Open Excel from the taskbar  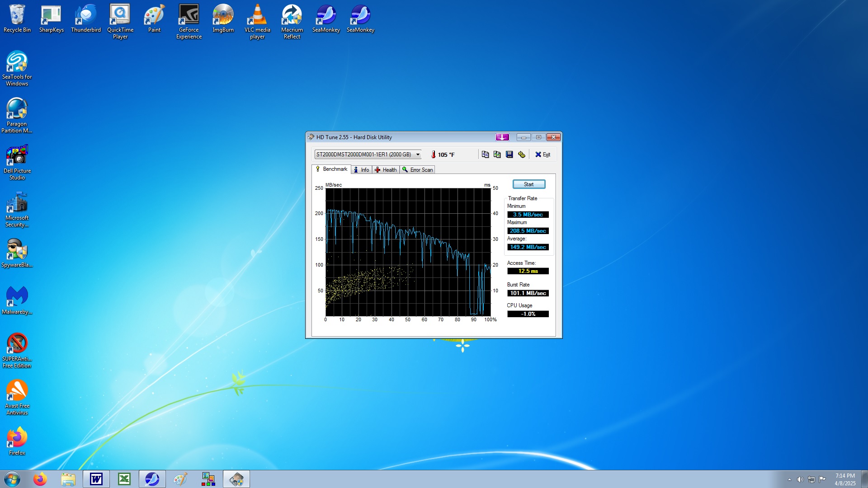click(124, 479)
